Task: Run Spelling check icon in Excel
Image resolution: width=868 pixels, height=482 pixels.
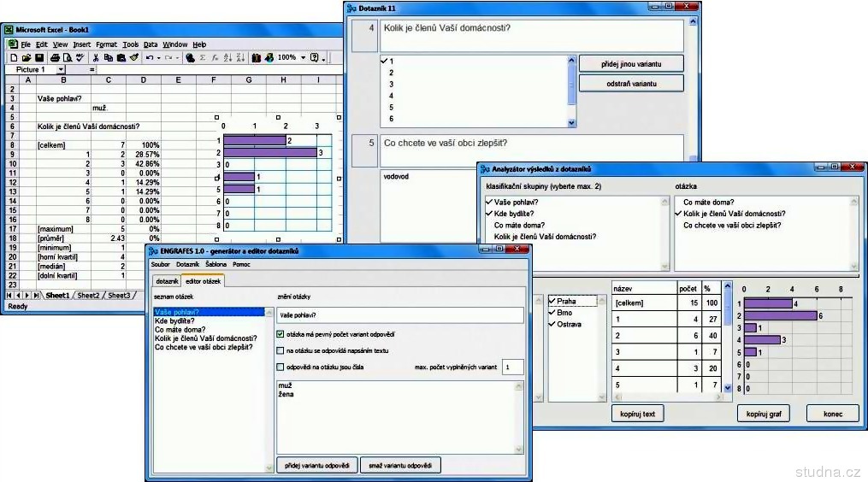Action: point(80,57)
